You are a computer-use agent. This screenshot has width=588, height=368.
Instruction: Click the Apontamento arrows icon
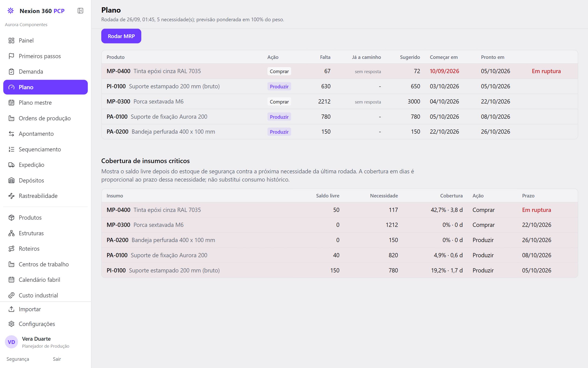tap(11, 134)
